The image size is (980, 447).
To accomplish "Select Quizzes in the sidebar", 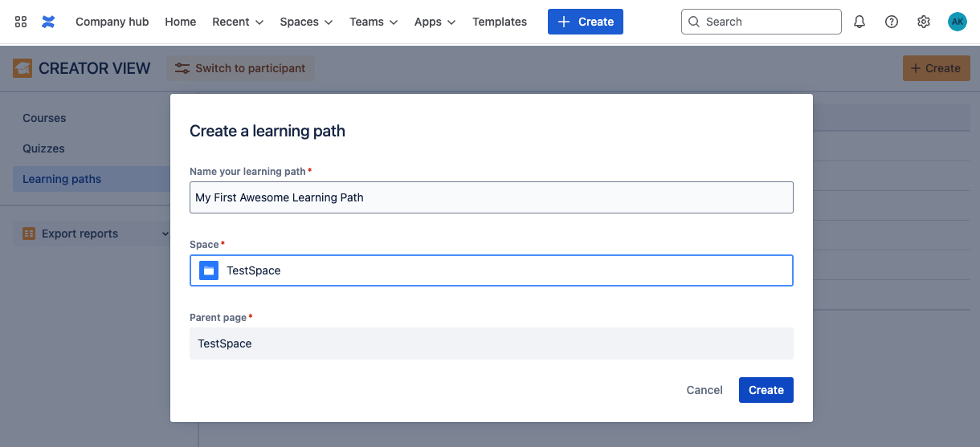I will [x=43, y=148].
